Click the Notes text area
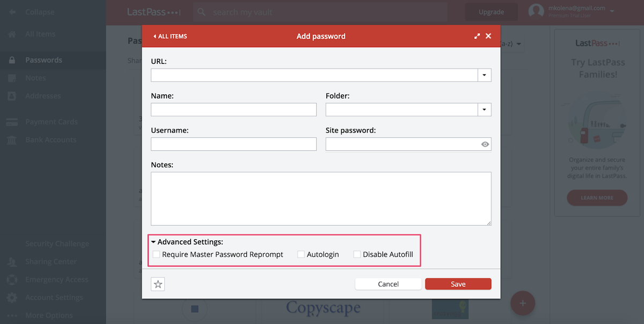Viewport: 644px width, 324px height. (x=321, y=198)
